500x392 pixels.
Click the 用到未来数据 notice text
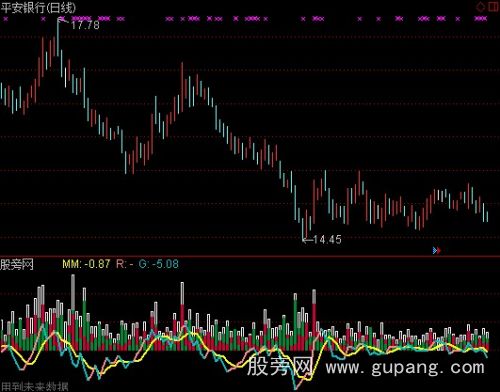click(x=34, y=387)
